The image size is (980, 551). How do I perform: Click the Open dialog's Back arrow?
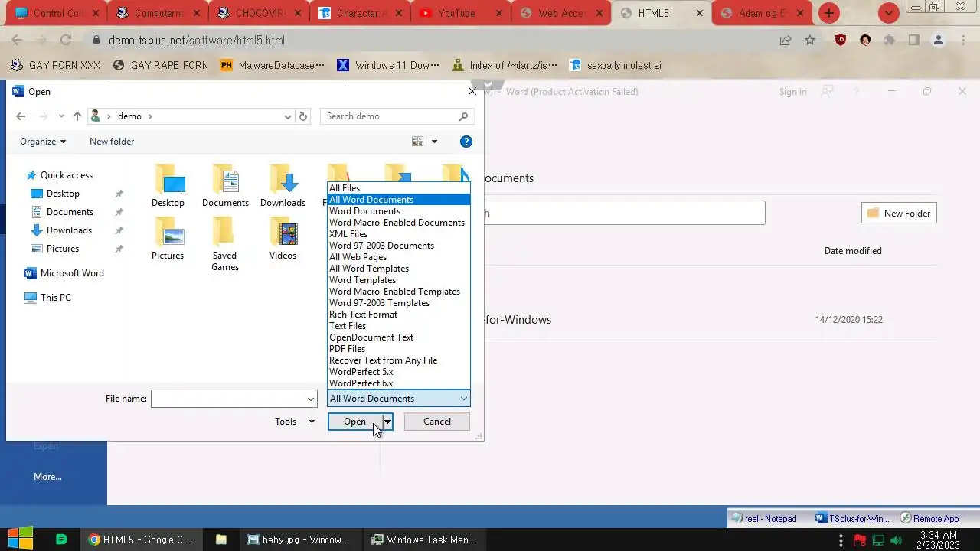click(21, 116)
